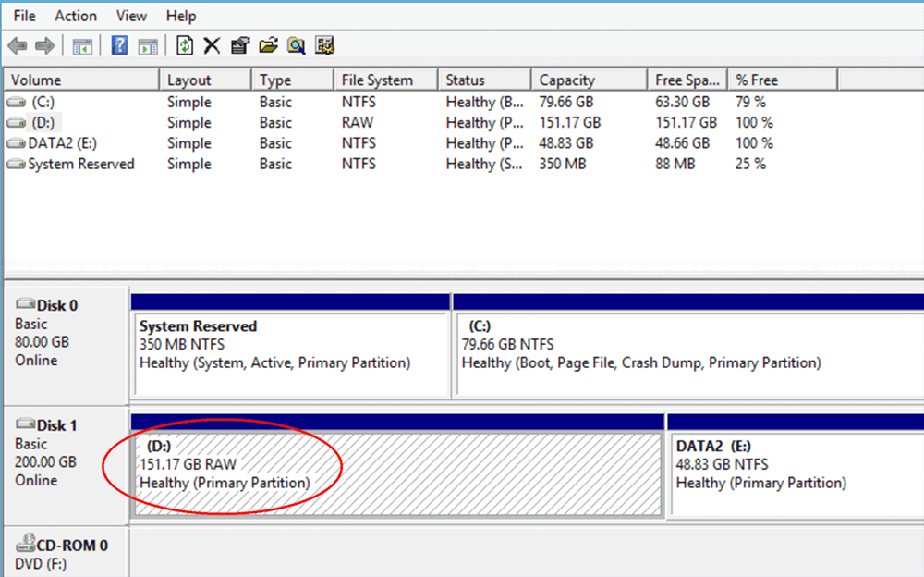Image resolution: width=924 pixels, height=577 pixels.
Task: Open the View menu
Action: (131, 16)
